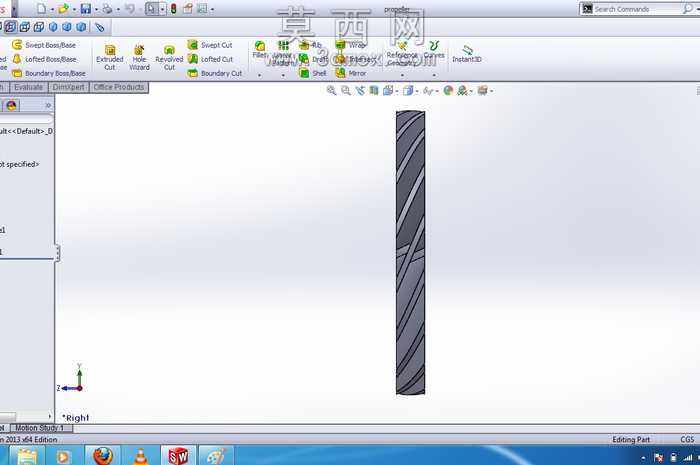The image size is (700, 465).
Task: Expand the Fillet dropdown arrow
Action: [259, 75]
